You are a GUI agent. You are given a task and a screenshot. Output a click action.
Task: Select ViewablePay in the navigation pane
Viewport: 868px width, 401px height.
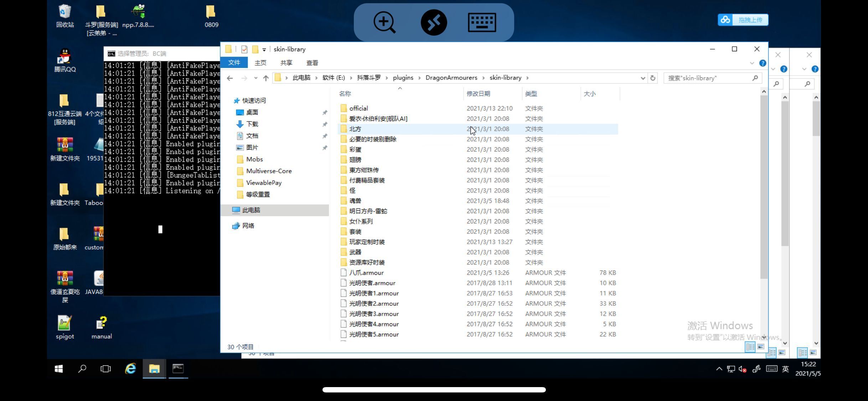264,183
